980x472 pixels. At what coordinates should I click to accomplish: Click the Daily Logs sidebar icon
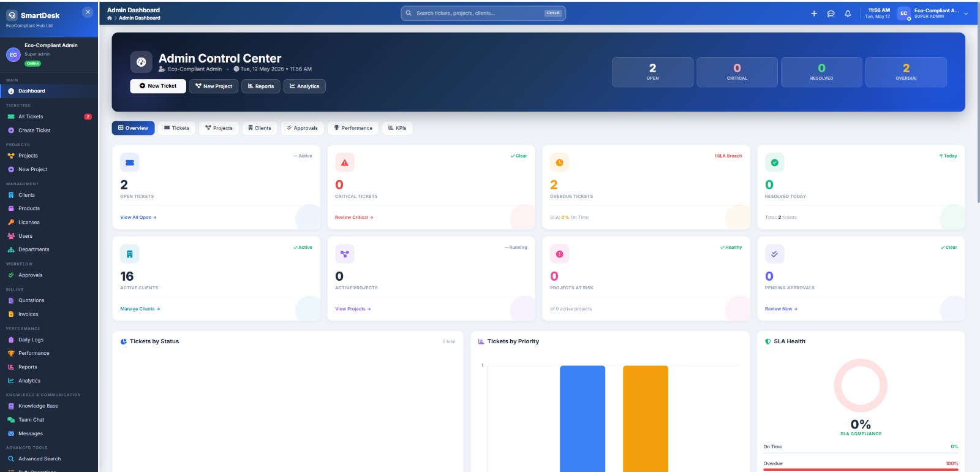[11, 340]
